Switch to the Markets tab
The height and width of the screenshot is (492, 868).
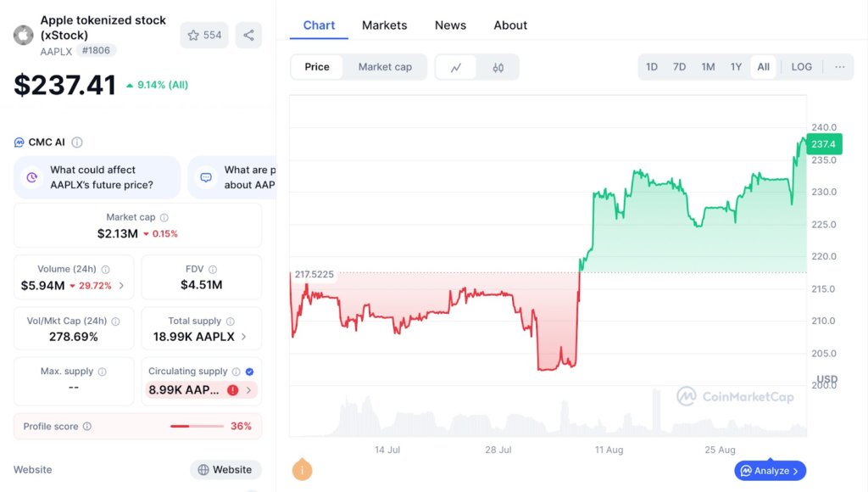pos(384,25)
